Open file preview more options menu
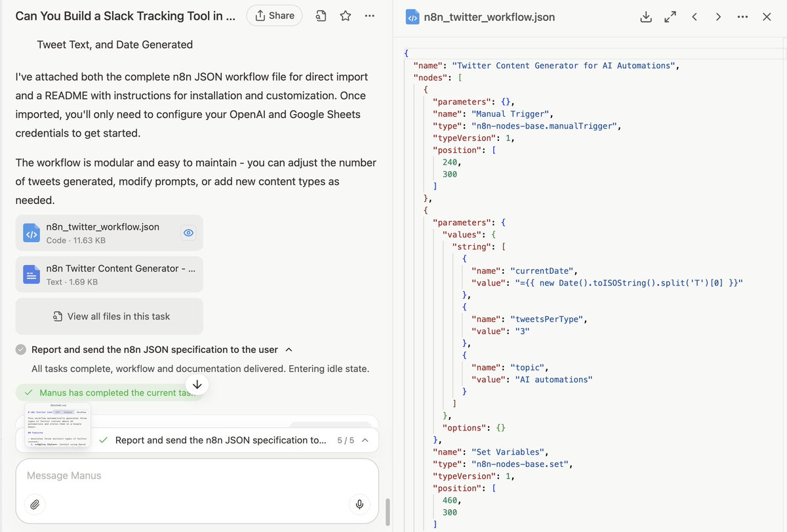Screen dimensions: 787x532 742,17
